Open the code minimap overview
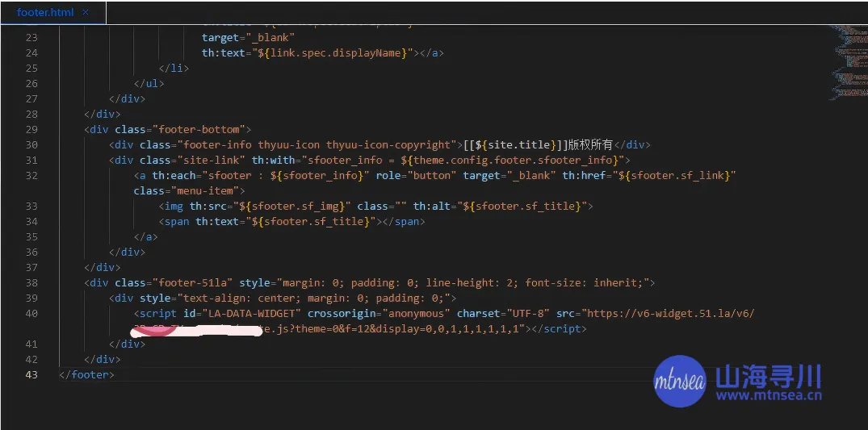 pos(849,63)
